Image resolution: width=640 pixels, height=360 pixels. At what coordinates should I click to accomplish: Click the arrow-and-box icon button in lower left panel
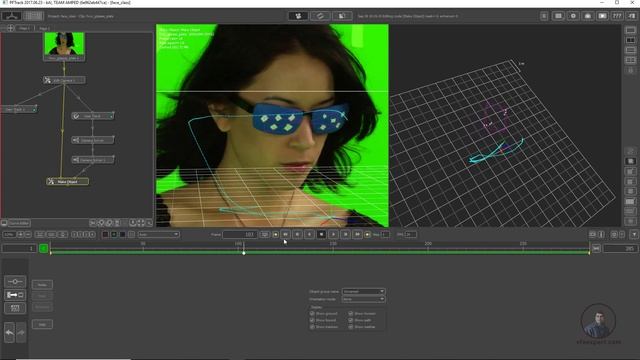[x=15, y=295]
